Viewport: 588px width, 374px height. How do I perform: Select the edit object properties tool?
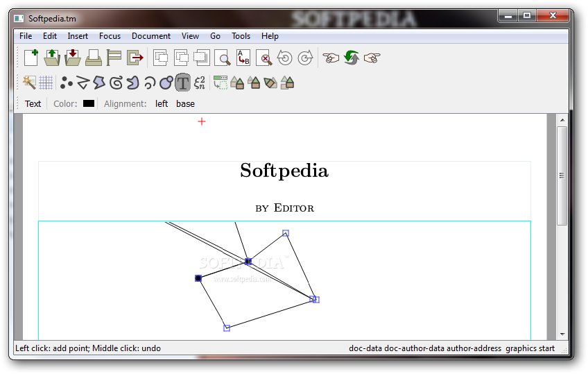pyautogui.click(x=220, y=83)
